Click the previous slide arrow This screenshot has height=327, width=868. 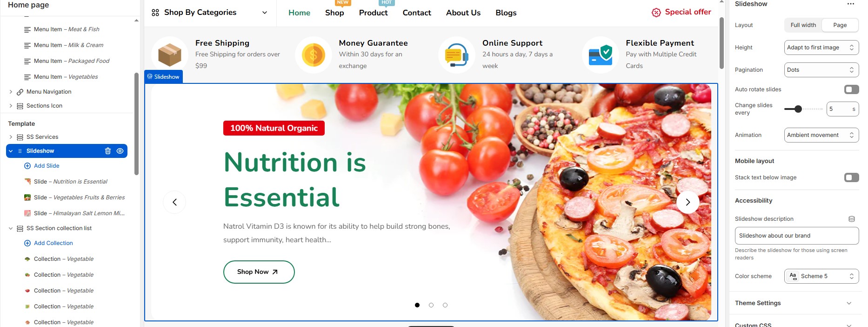(174, 202)
